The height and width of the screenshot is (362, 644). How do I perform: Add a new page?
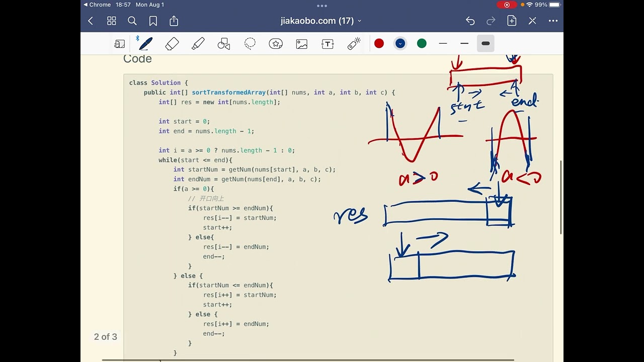[512, 21]
